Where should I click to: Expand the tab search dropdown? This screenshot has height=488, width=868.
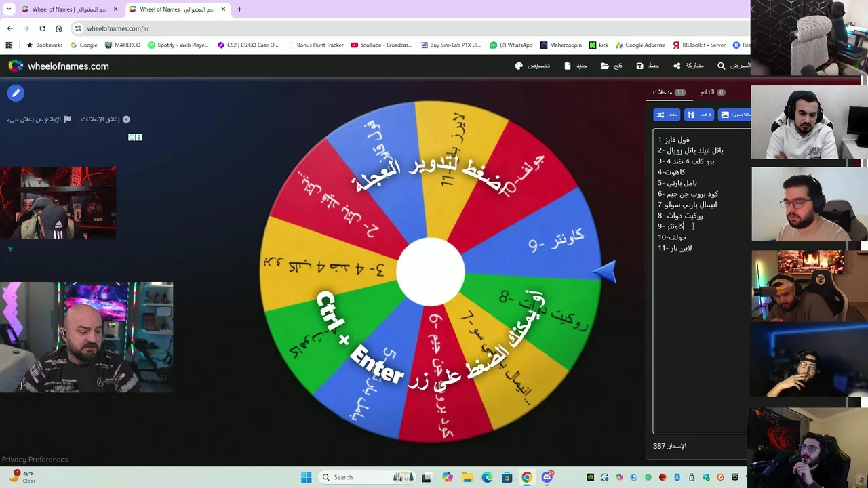9,9
